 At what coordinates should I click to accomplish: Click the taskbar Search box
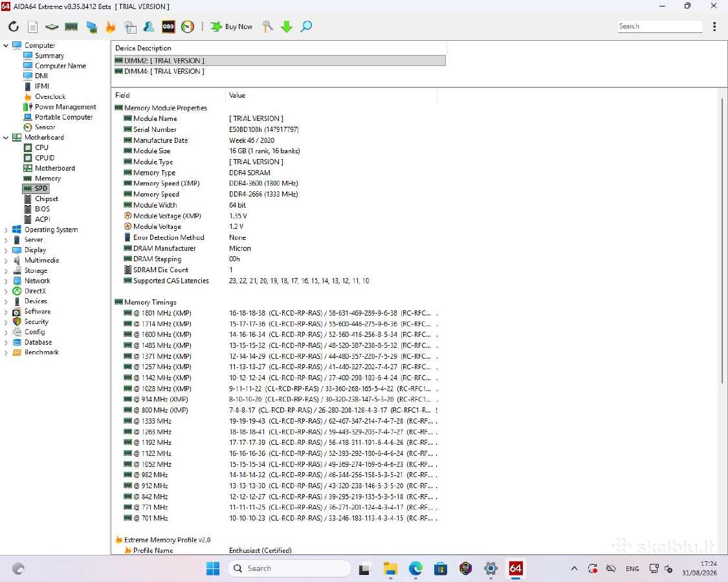click(289, 568)
